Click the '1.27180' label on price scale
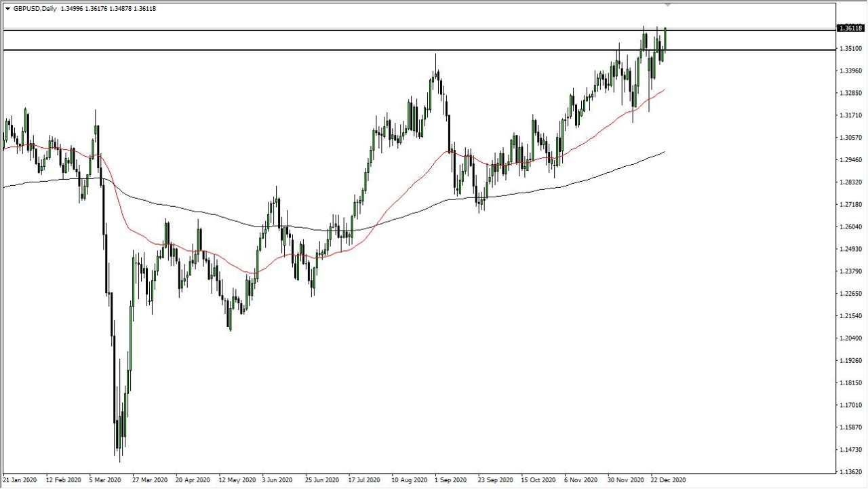The height and width of the screenshot is (489, 868). click(851, 205)
